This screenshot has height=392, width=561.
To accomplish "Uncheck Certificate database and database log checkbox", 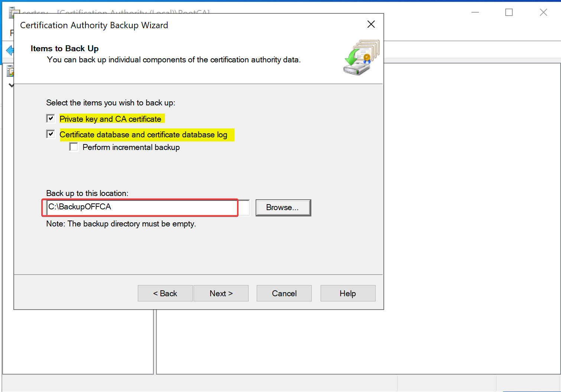I will tap(51, 134).
